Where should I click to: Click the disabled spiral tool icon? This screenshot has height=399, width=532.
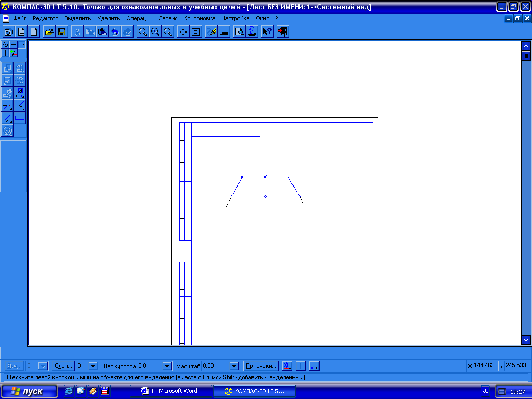(7, 130)
